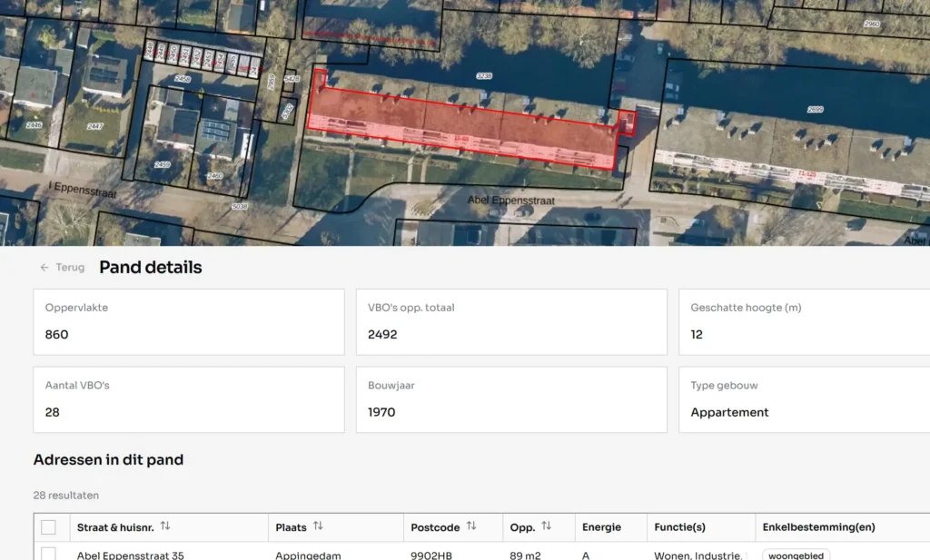Sort by Straat & huisnr. arrows icon

165,526
